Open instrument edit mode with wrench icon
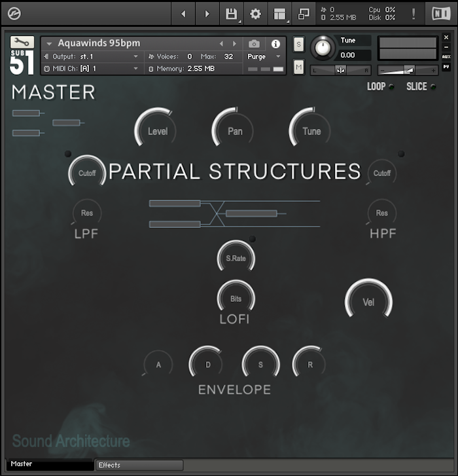458x476 pixels. pyautogui.click(x=22, y=42)
